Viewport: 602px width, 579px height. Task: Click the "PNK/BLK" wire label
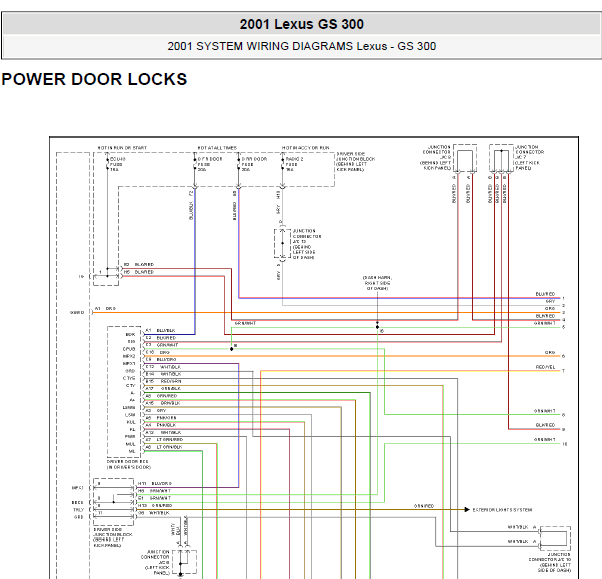pyautogui.click(x=166, y=425)
